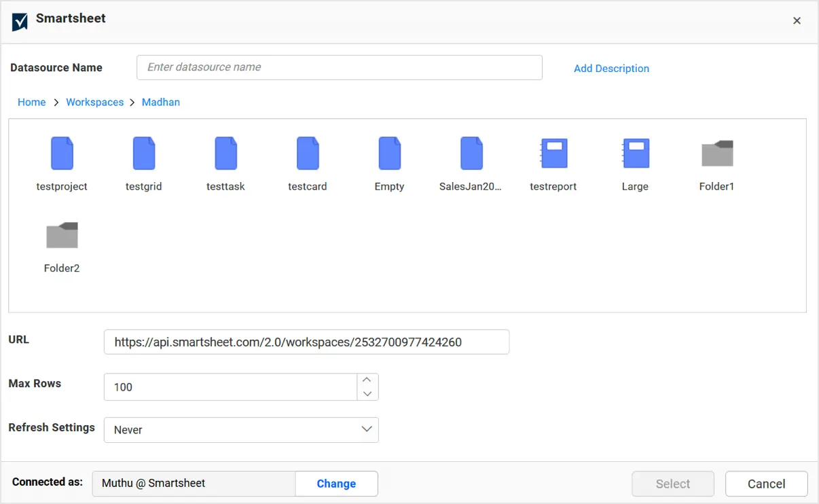Select the Large report icon
This screenshot has width=819, height=504.
point(635,154)
